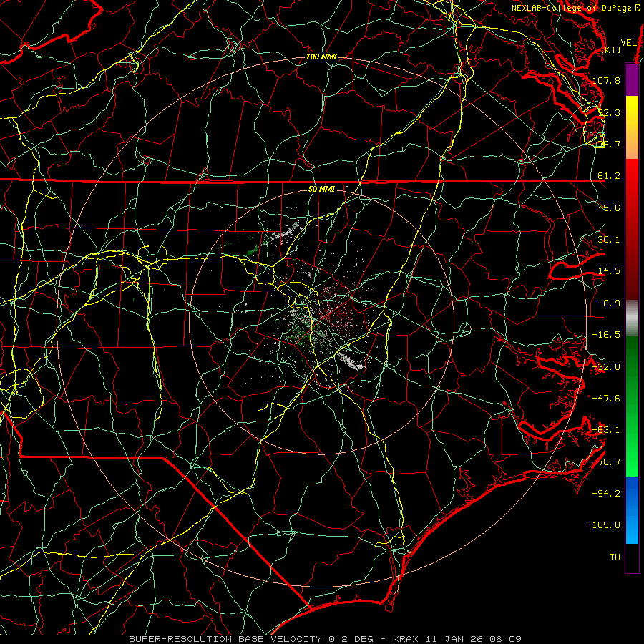
Task: Click the -32.0 velocity scale value
Action: pyautogui.click(x=607, y=367)
